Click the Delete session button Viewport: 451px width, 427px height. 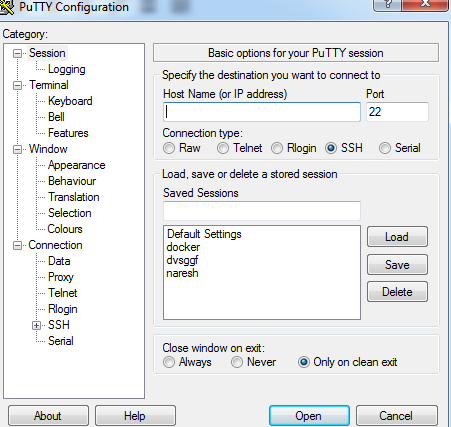tap(397, 292)
